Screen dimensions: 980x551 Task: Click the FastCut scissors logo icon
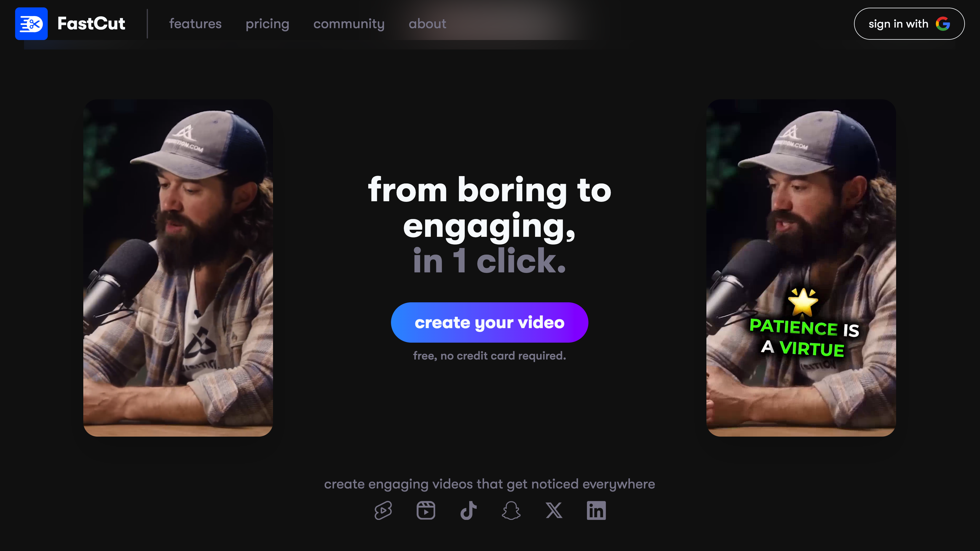[31, 24]
